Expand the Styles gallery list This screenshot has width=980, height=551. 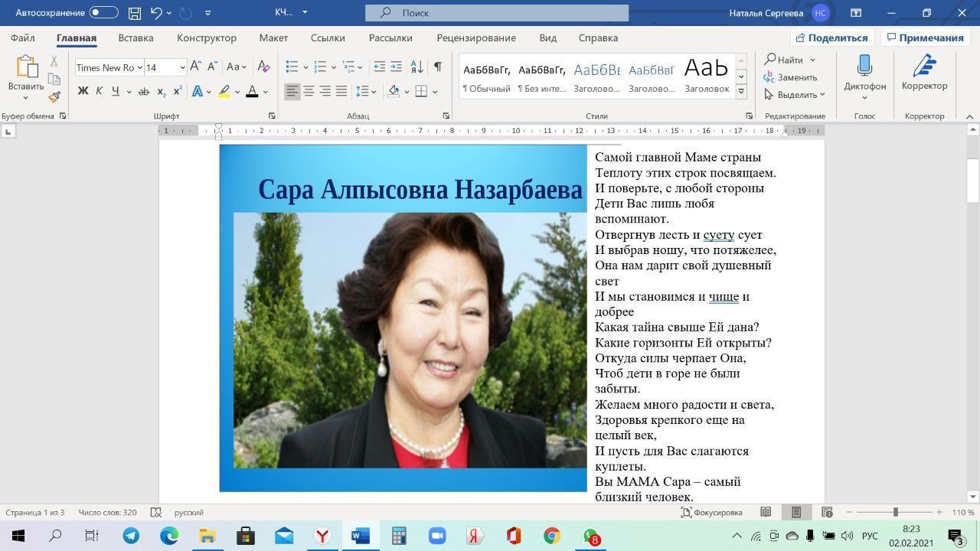pos(740,92)
